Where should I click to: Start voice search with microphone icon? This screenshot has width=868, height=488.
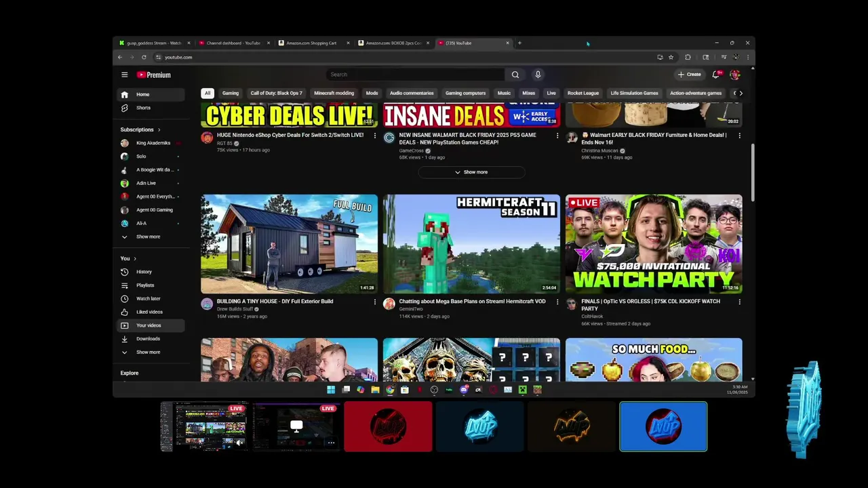(538, 75)
